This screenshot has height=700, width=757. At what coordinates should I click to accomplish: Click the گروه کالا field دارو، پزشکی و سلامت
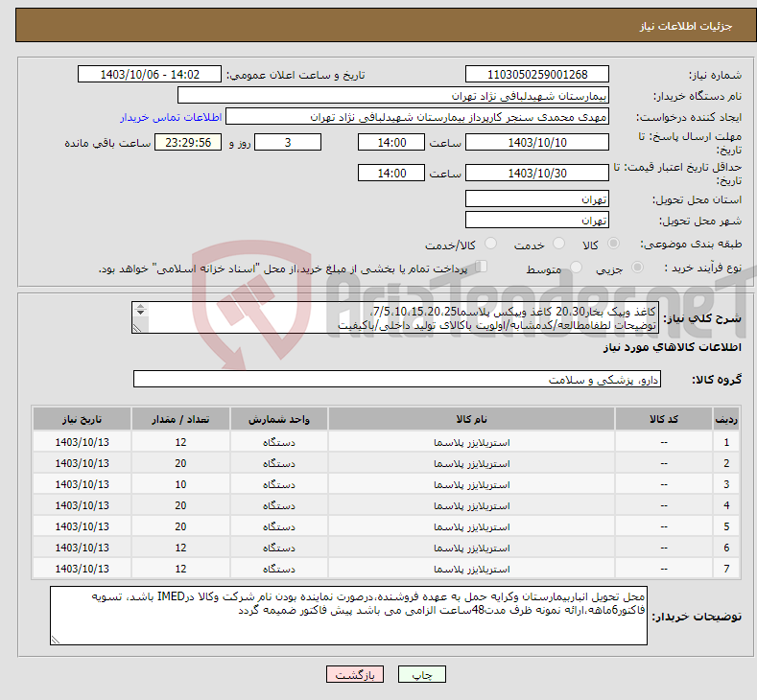coord(397,379)
